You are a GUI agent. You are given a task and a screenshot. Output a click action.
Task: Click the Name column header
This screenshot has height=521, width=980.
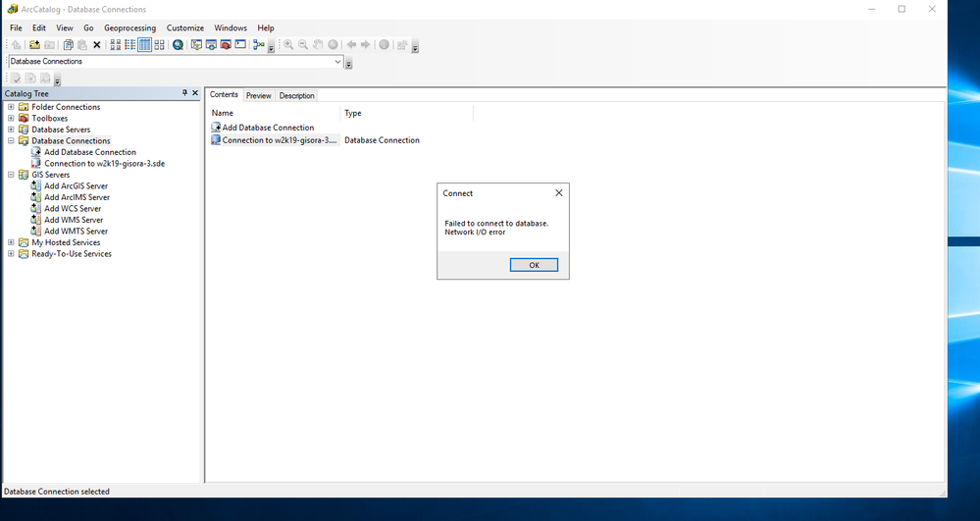point(275,113)
